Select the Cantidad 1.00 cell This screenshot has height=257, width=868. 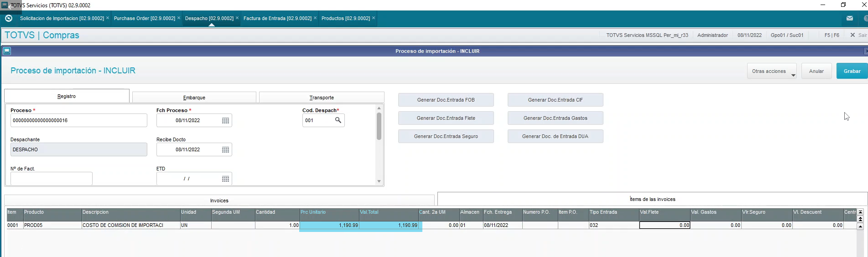click(277, 225)
